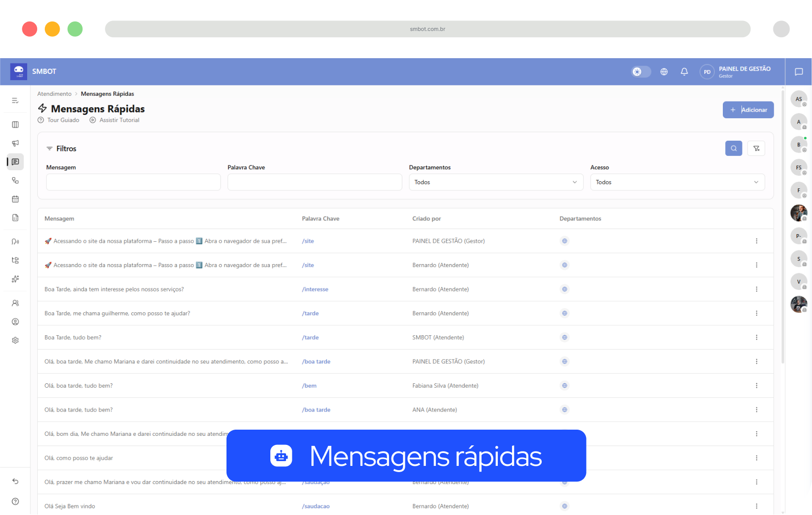This screenshot has width=812, height=515.
Task: Open chat with contact V avatar
Action: [x=799, y=282]
